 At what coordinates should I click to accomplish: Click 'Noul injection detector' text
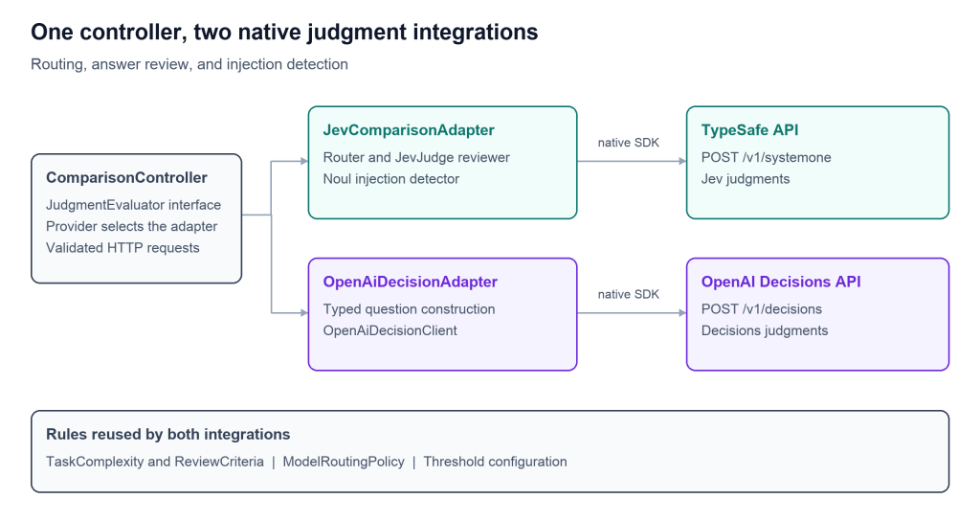pyautogui.click(x=391, y=179)
